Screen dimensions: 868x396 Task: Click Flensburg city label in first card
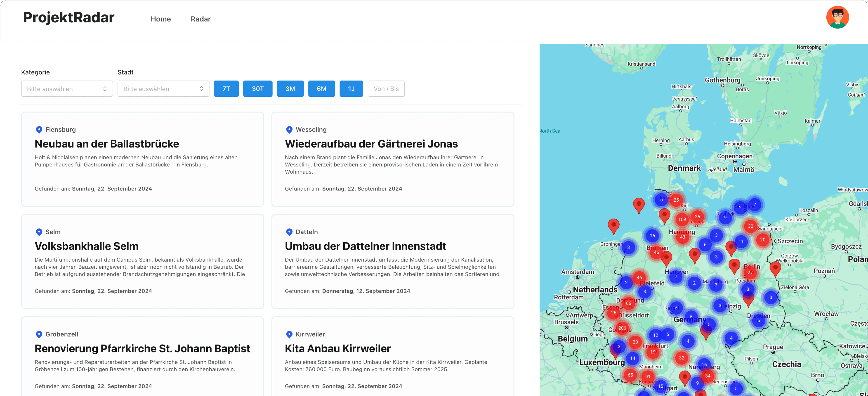coord(61,129)
